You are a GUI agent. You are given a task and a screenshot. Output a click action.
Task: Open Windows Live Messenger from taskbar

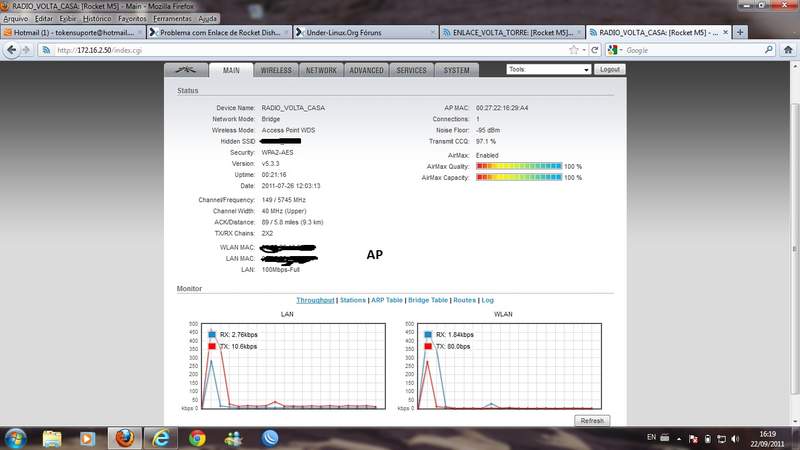pos(234,438)
